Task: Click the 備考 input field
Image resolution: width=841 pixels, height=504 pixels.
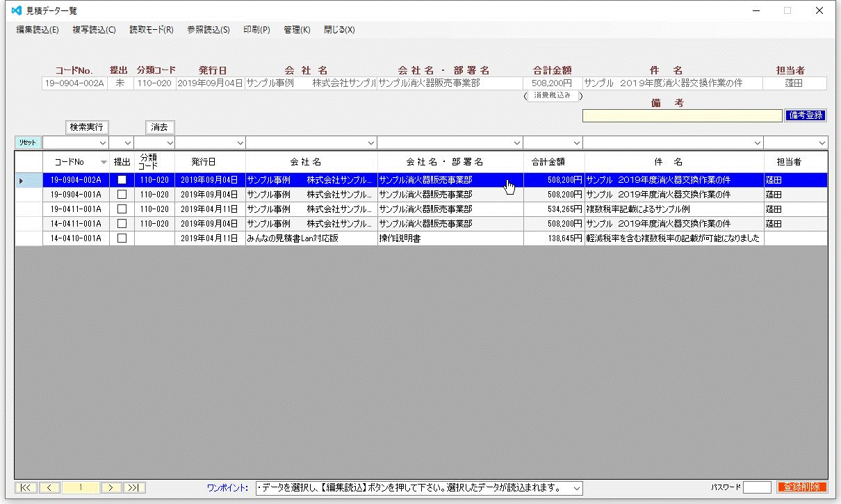Action: (683, 115)
